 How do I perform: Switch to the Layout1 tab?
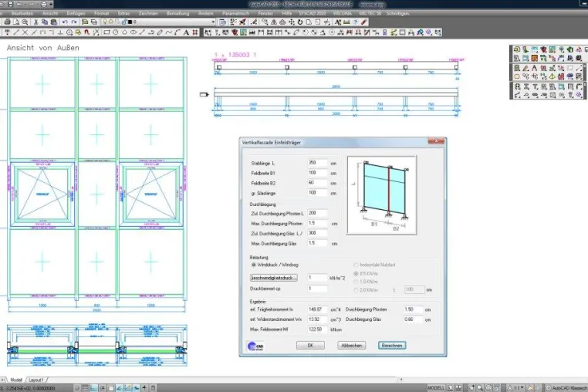pyautogui.click(x=36, y=380)
